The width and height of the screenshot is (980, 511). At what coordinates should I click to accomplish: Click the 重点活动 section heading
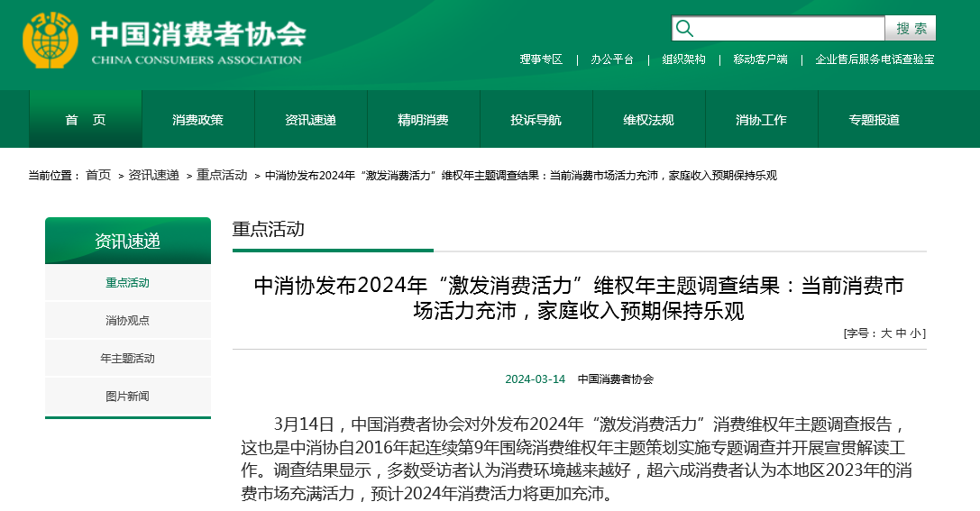[x=268, y=229]
